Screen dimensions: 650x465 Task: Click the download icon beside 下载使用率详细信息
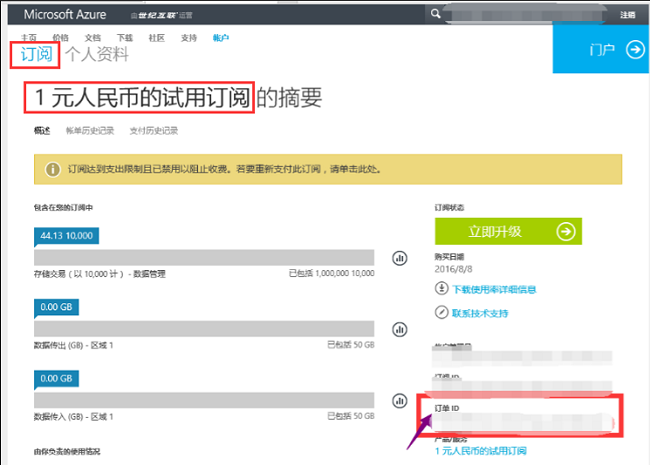(442, 289)
